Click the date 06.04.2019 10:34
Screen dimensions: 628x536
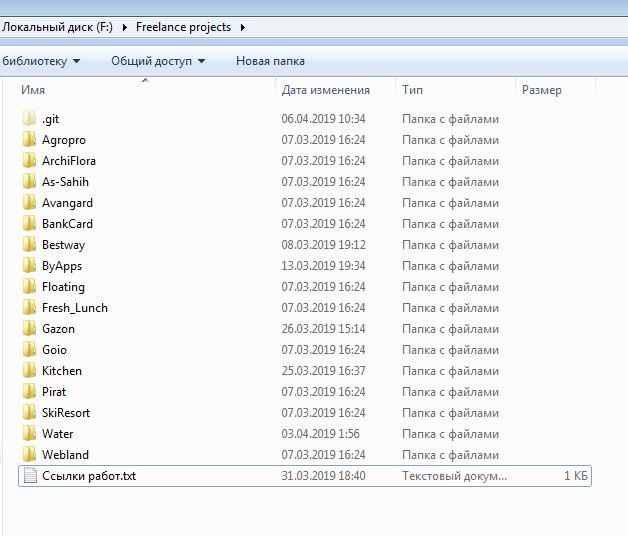(x=324, y=119)
